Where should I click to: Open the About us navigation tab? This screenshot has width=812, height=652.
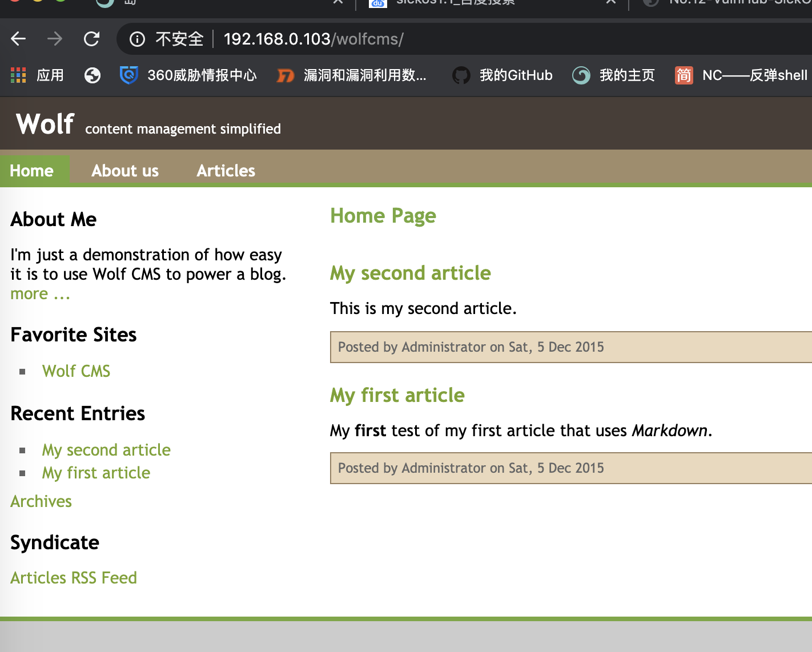click(x=125, y=171)
